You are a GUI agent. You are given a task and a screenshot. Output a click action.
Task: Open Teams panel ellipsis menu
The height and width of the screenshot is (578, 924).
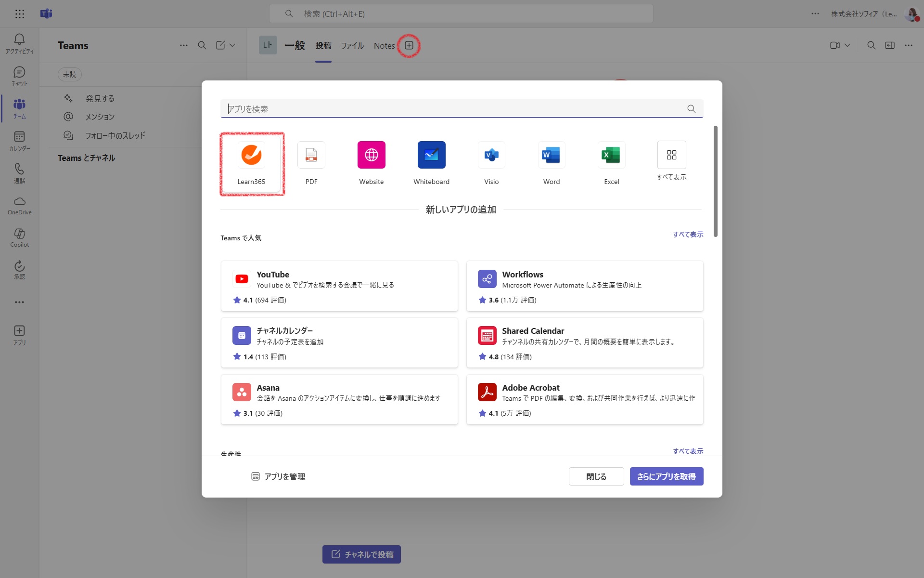point(184,45)
